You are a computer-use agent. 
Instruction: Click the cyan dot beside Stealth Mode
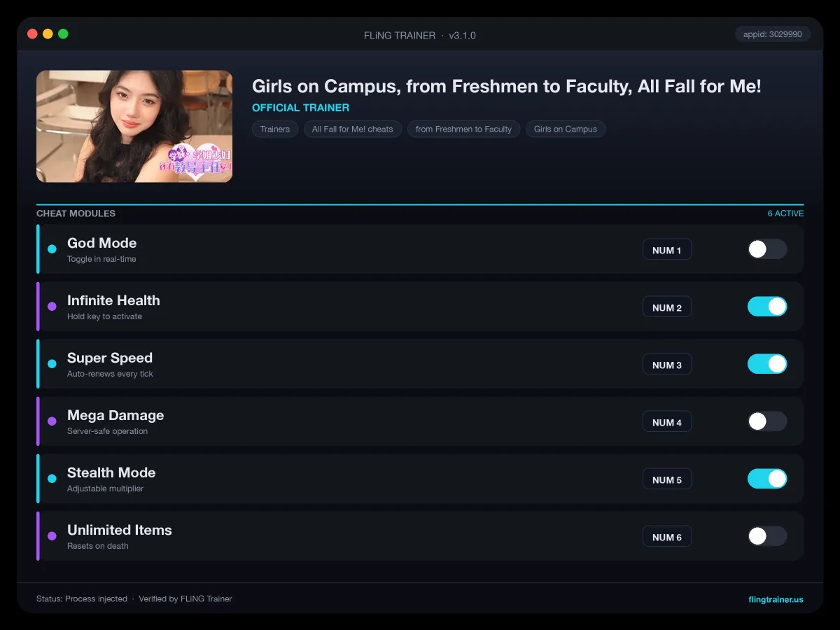click(x=52, y=479)
